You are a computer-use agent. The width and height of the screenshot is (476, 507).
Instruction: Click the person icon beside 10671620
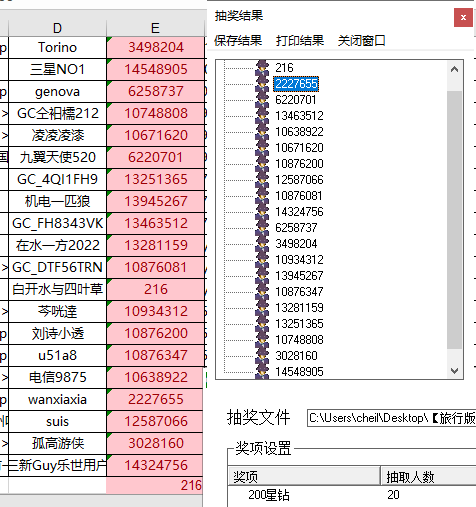point(262,148)
